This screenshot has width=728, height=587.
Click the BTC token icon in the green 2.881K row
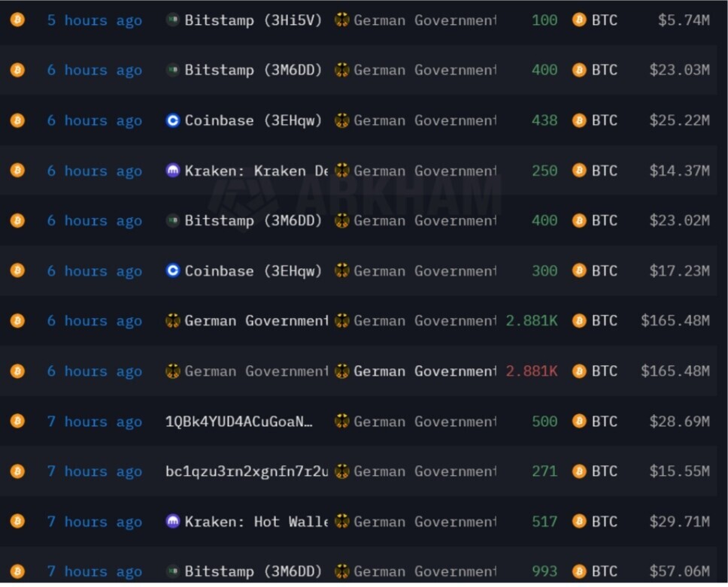pos(579,321)
